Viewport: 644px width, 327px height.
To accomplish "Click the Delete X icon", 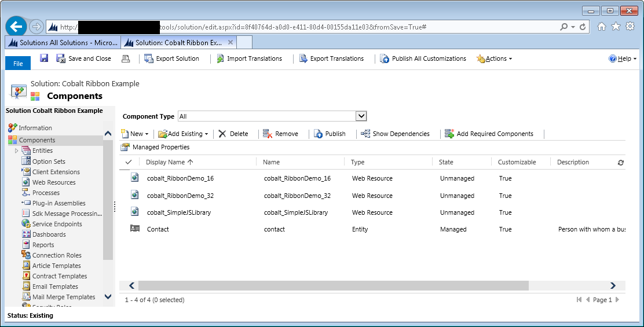I will pos(222,134).
